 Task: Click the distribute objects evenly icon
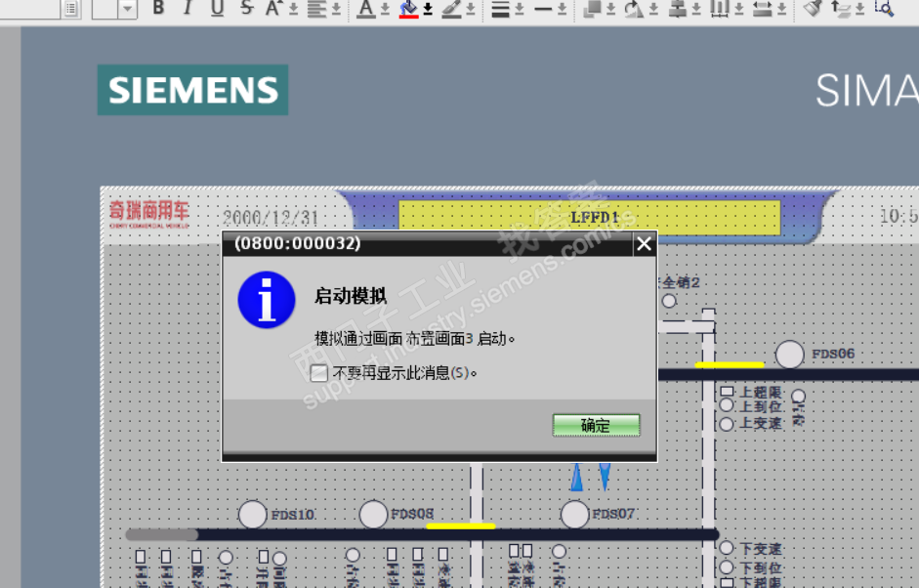[x=720, y=9]
